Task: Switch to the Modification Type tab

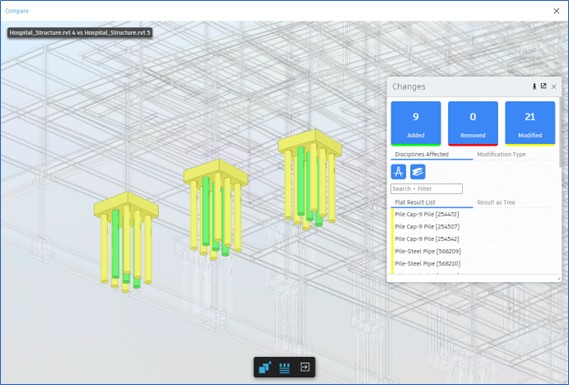Action: [x=501, y=154]
